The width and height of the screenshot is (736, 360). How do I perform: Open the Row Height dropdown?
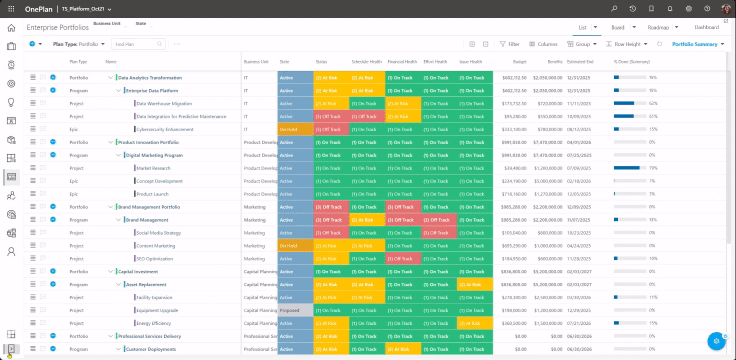627,44
